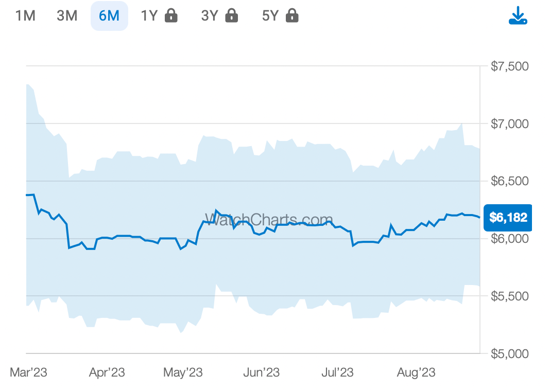Click the May'23 x-axis label
550x392 pixels.
183,372
